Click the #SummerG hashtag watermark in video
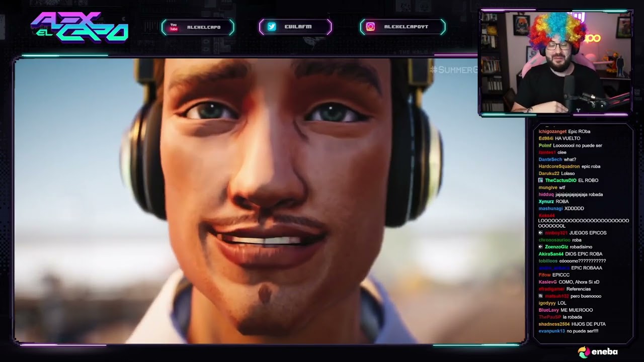 click(x=454, y=70)
